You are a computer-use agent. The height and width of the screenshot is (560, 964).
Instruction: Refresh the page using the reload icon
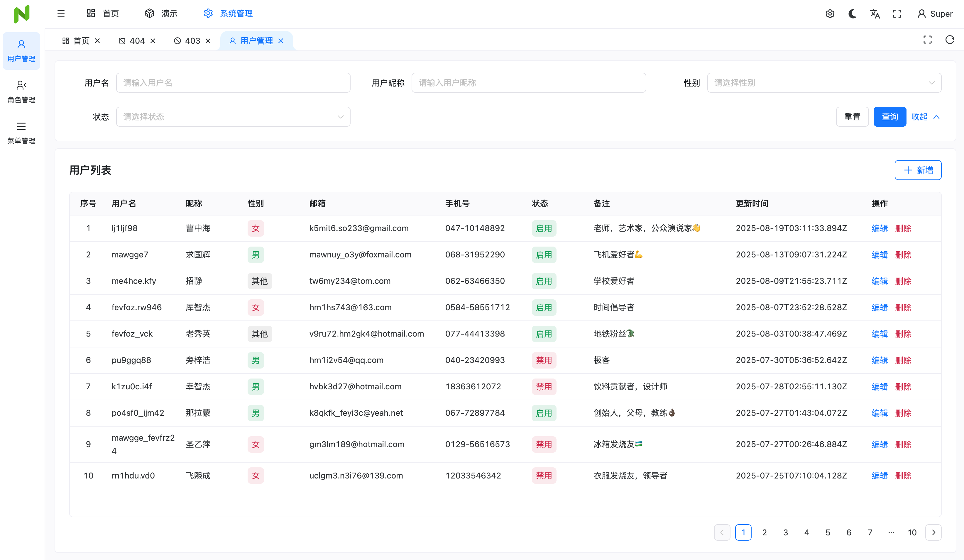(x=950, y=40)
